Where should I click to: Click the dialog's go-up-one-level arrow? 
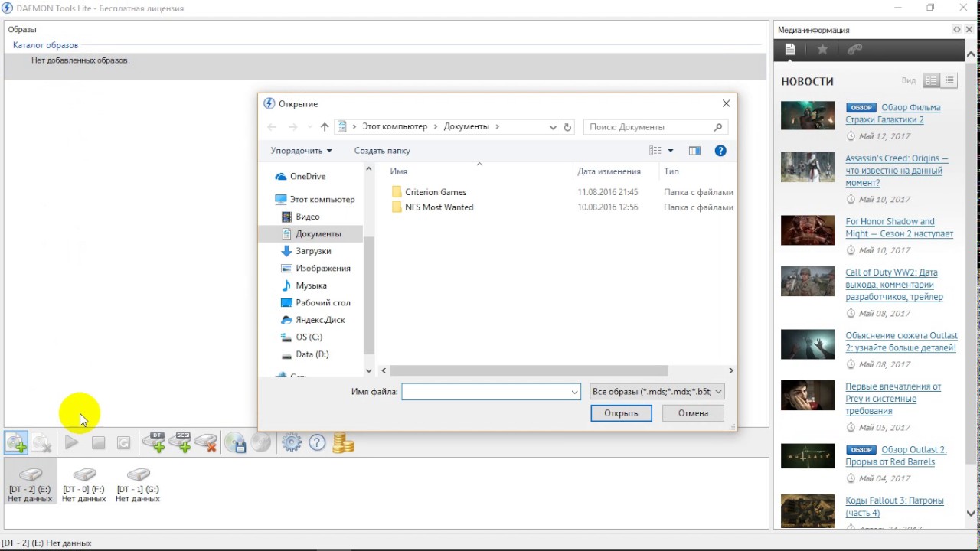coord(325,127)
